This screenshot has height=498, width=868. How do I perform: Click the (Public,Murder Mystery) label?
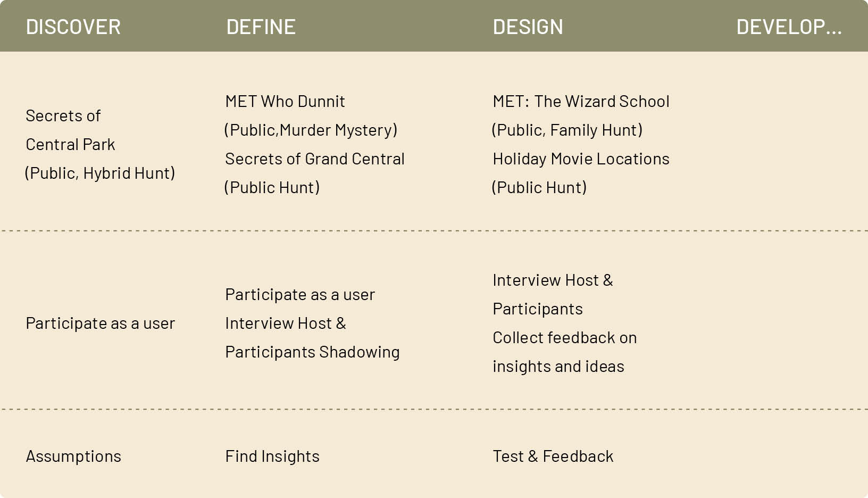click(x=311, y=130)
